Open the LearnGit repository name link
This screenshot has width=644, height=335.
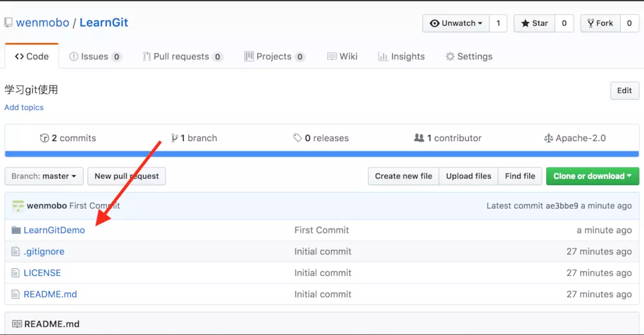point(104,23)
